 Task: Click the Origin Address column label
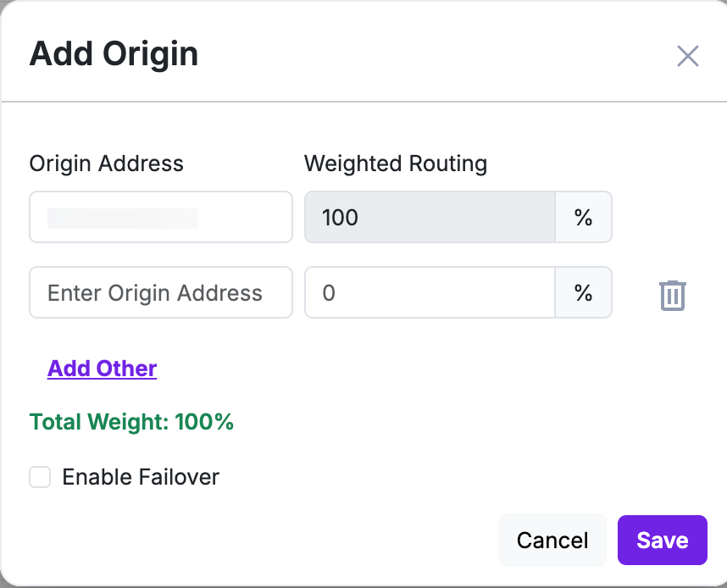[x=107, y=164]
